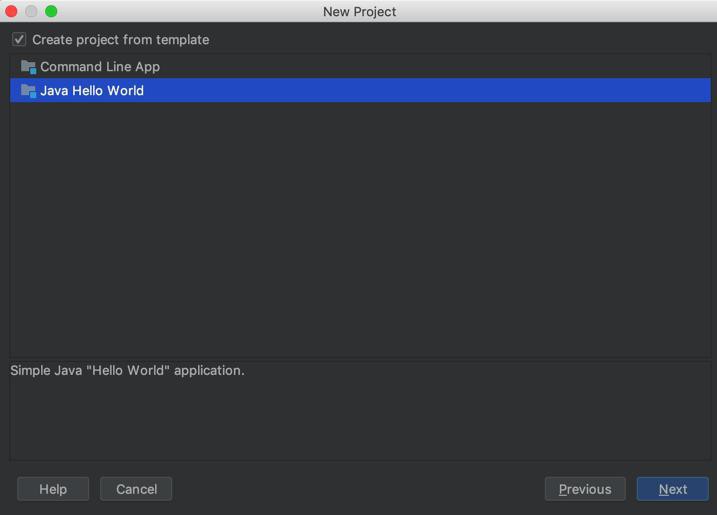Click empty space in the template list
The height and width of the screenshot is (515, 717).
pyautogui.click(x=360, y=229)
